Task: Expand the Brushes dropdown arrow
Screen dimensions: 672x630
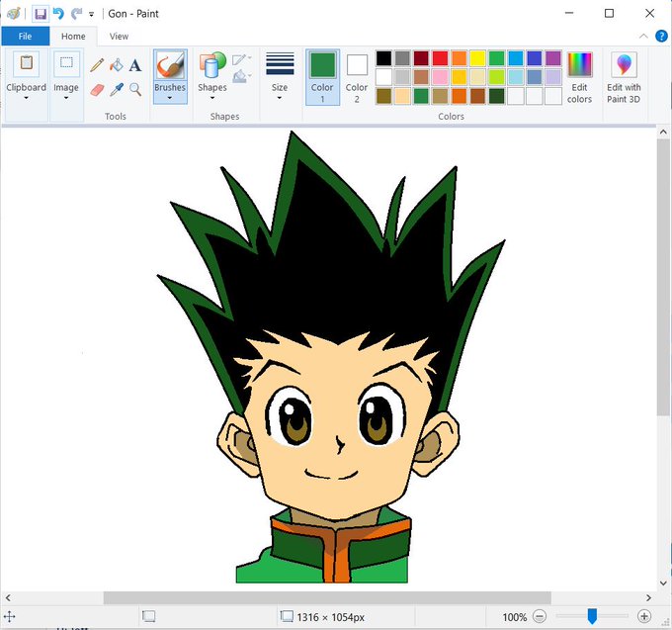Action: 170,98
